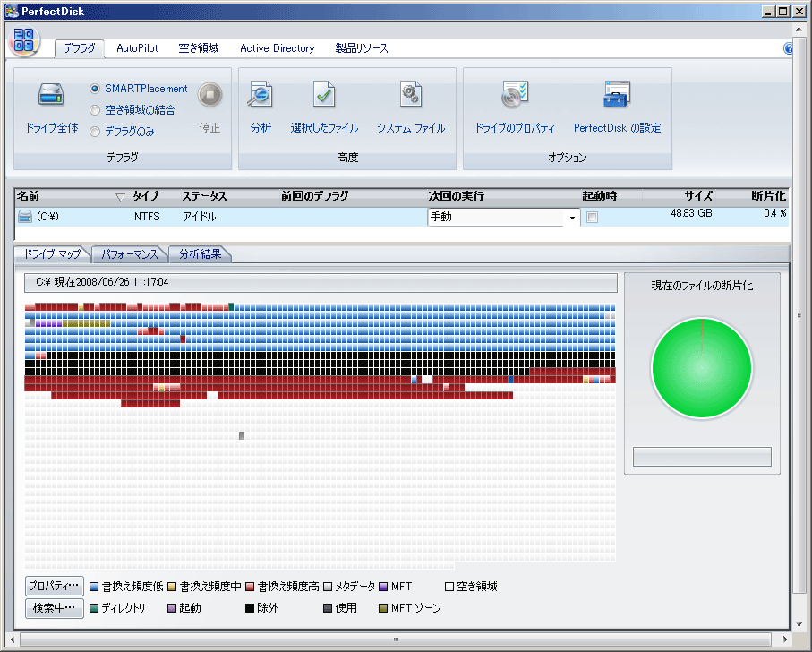Click the lone gray block in free space
The height and width of the screenshot is (652, 812).
tap(242, 435)
